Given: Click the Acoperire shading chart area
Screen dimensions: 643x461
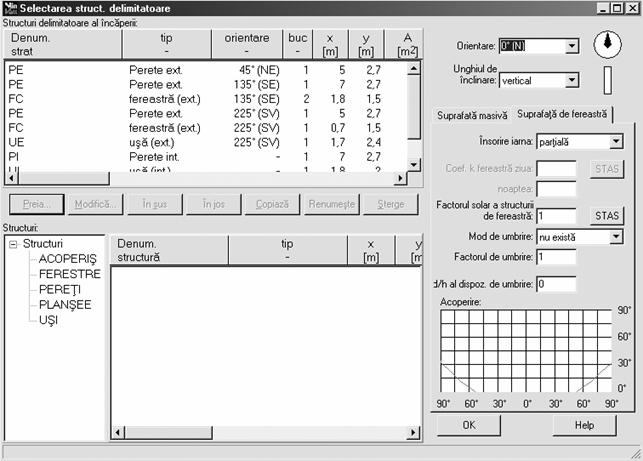Looking at the screenshot, I should 527,349.
